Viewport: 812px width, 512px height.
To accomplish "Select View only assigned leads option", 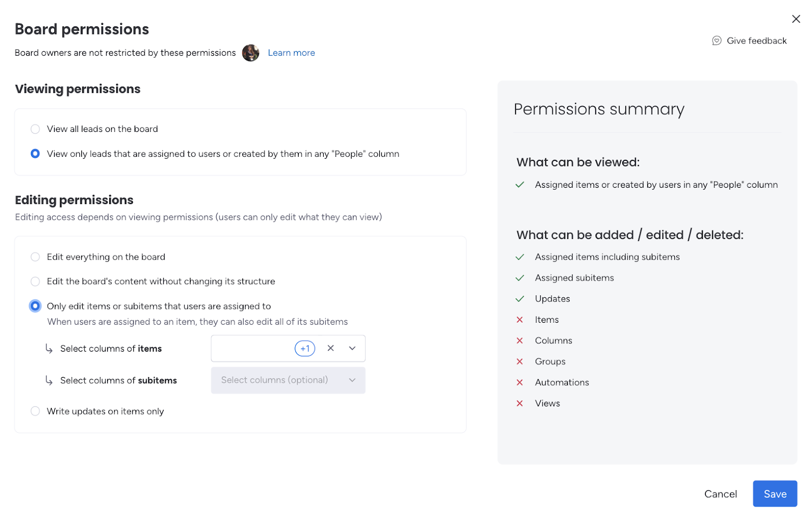I will pos(35,154).
